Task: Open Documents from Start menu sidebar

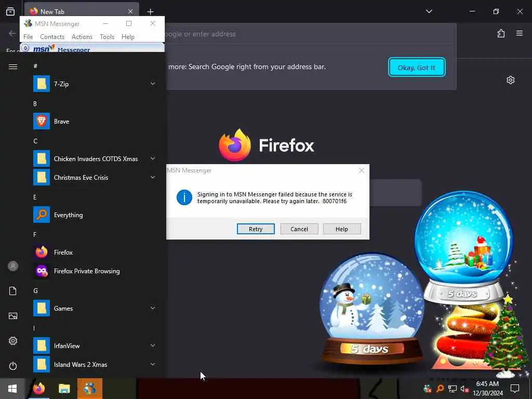Action: [13, 291]
